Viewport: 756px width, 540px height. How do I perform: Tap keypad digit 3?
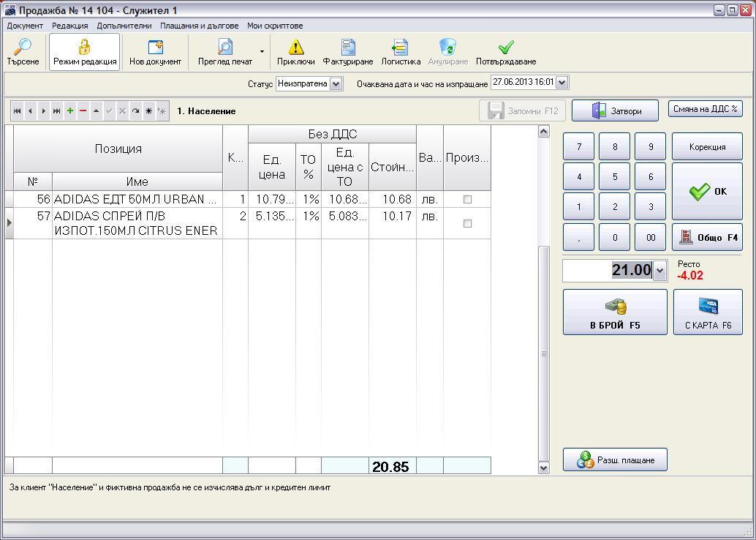click(x=651, y=206)
